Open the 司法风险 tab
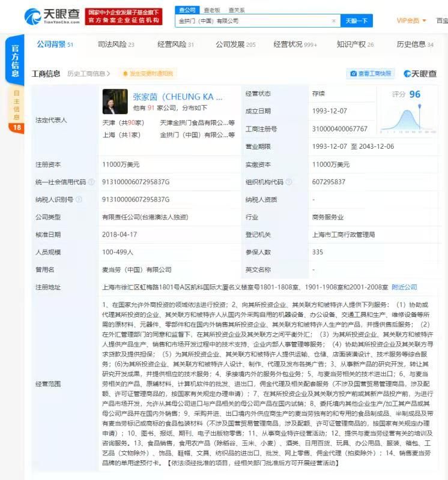Screen dimensions: 448x480 (x=116, y=44)
